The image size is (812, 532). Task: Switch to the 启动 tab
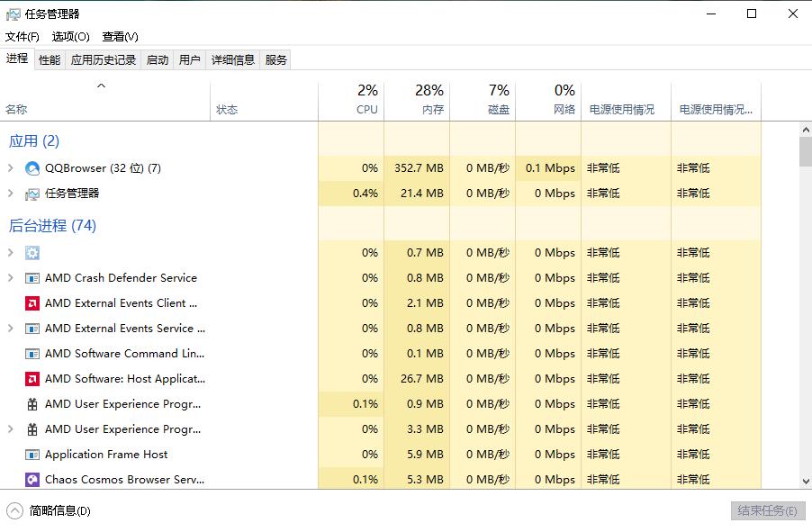tap(157, 59)
